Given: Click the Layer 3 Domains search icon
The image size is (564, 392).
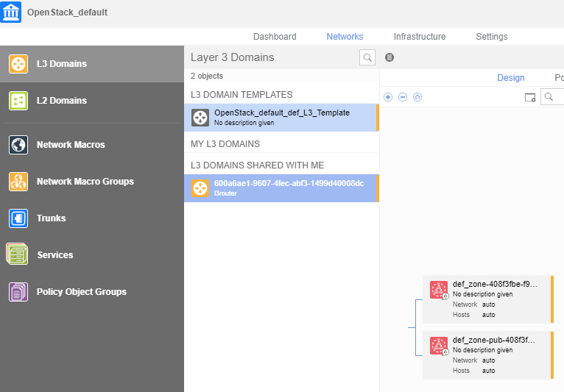Looking at the screenshot, I should coord(367,57).
